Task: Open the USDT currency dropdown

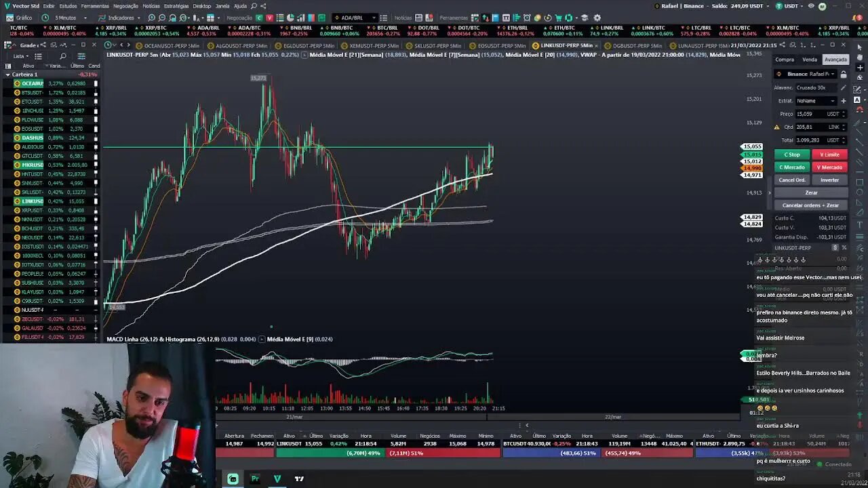Action: [x=788, y=6]
